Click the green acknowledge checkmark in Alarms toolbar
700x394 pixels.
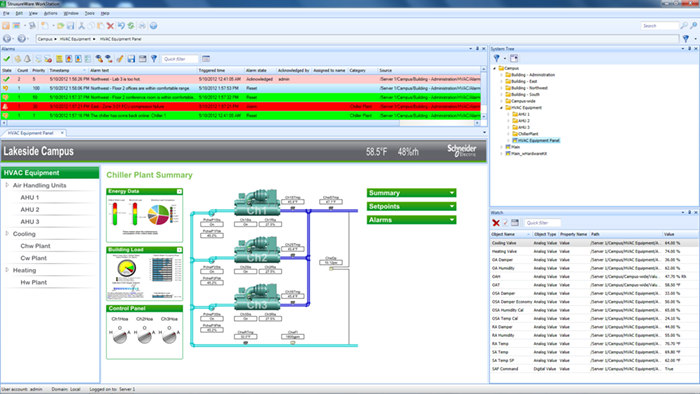[x=6, y=59]
